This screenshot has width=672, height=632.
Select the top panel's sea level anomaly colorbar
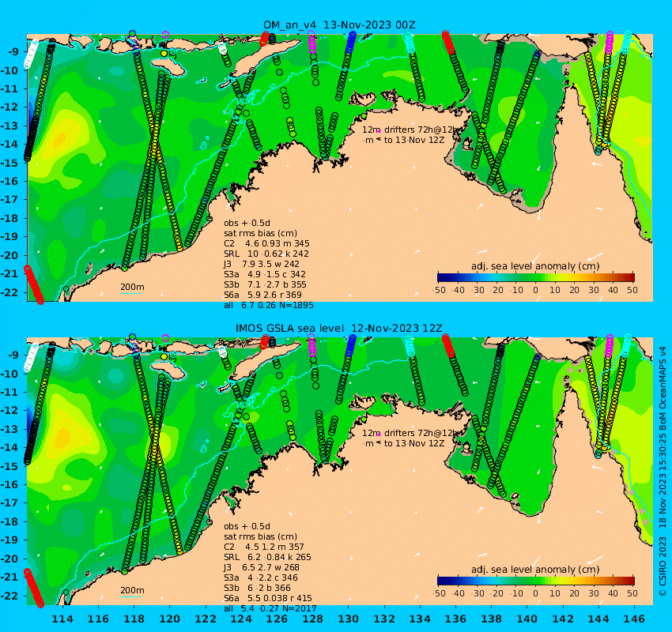[536, 277]
